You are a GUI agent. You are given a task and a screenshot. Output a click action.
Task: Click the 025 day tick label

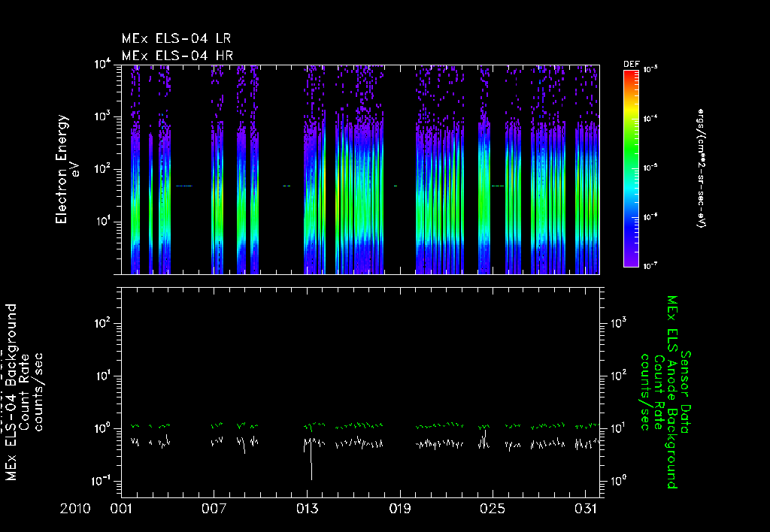[x=493, y=509]
